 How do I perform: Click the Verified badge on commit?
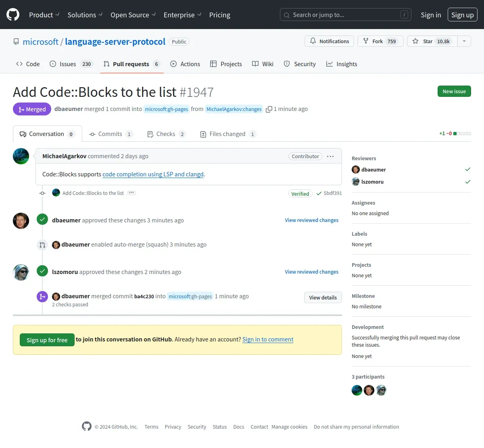300,194
